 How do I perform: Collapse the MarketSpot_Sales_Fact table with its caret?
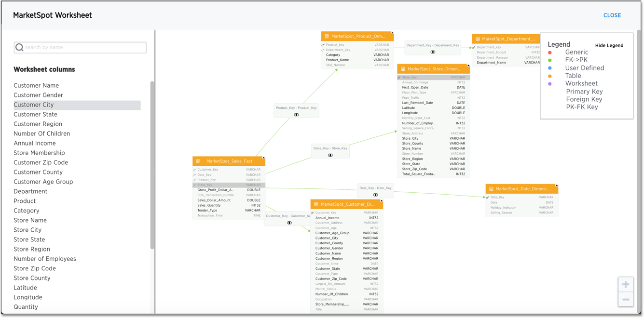tap(263, 157)
